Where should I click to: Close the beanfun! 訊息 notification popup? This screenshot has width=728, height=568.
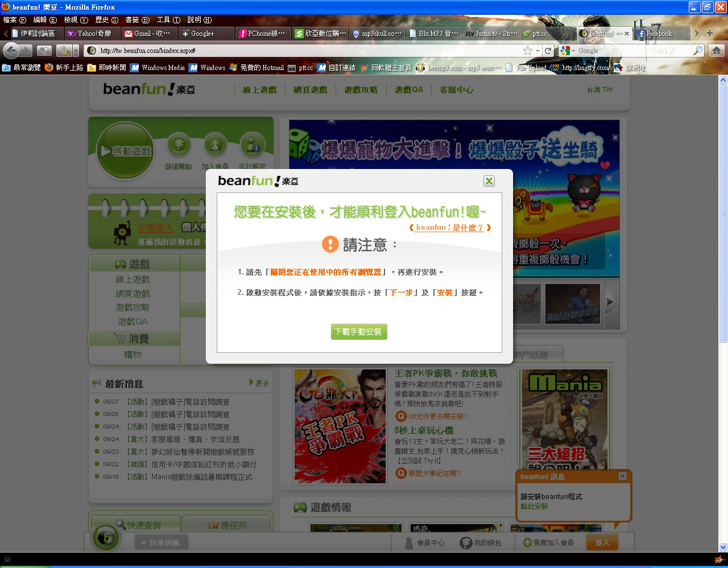click(x=622, y=476)
